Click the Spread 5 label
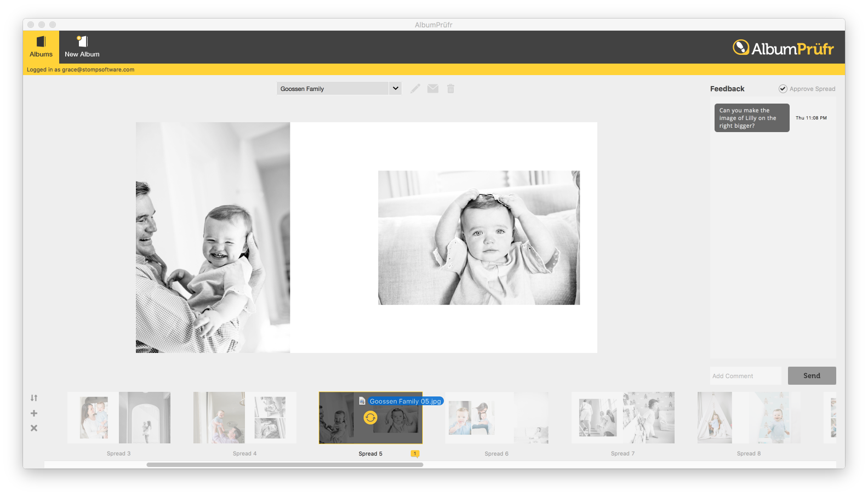 click(370, 454)
